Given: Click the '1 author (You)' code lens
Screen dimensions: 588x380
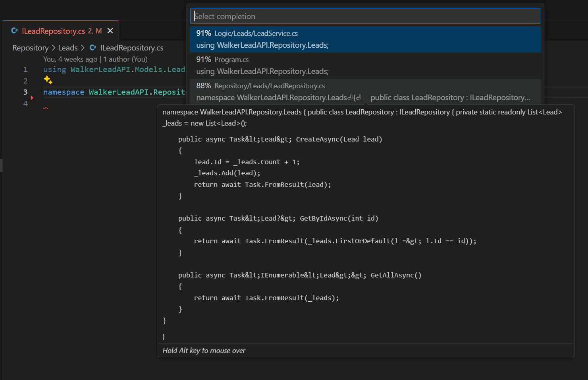Looking at the screenshot, I should [125, 59].
